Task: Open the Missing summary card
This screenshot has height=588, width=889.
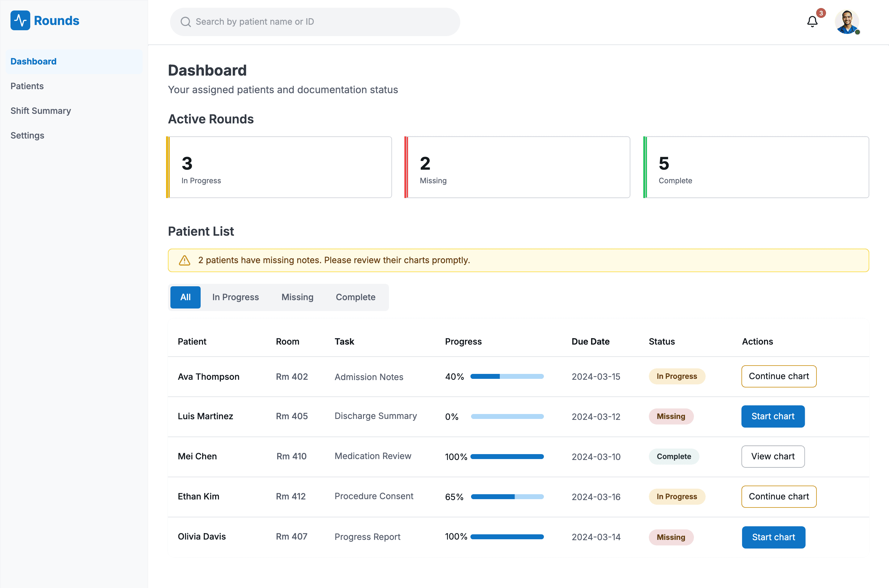Action: pyautogui.click(x=518, y=167)
